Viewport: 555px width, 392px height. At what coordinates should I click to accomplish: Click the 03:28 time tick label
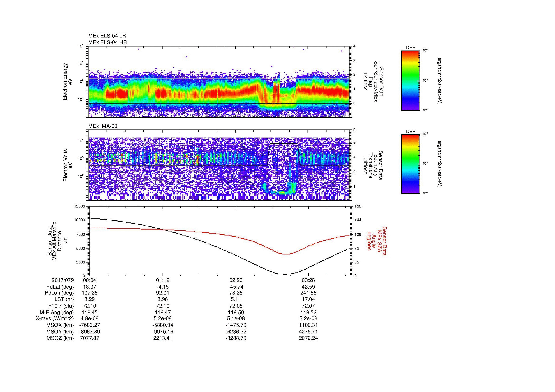(308, 280)
